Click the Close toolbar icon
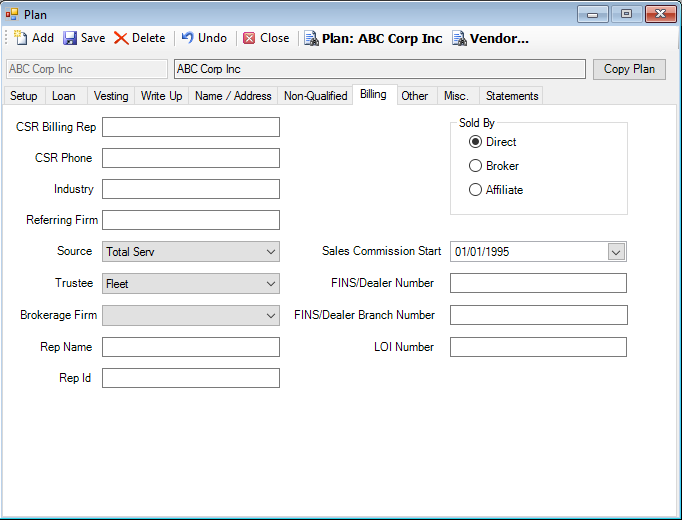 [249, 38]
